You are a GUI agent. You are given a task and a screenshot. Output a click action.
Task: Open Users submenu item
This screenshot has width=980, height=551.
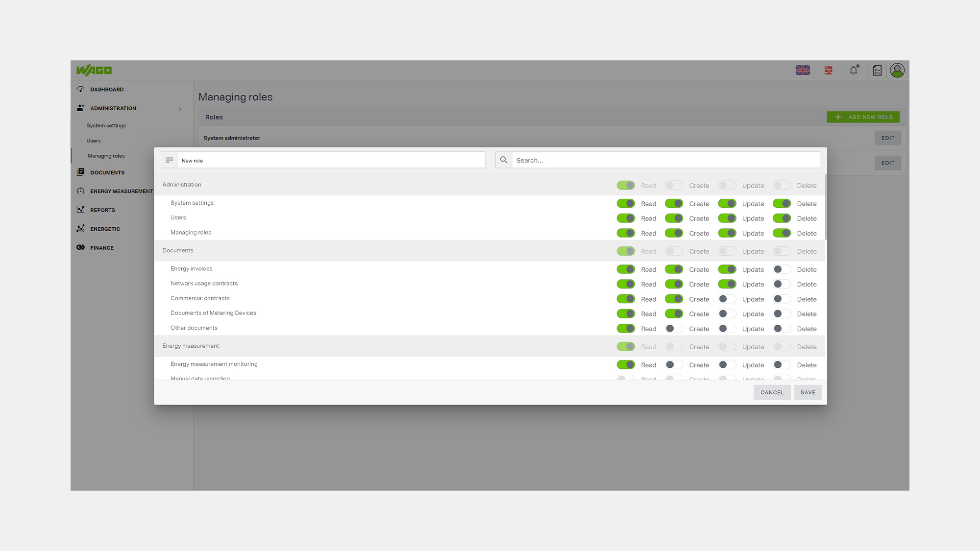[x=94, y=141]
